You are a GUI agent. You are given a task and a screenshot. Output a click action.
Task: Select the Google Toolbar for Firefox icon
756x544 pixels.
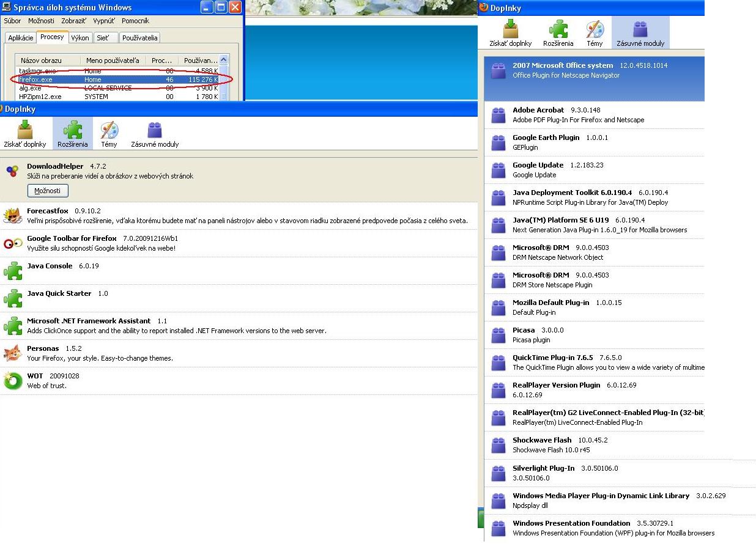click(13, 243)
